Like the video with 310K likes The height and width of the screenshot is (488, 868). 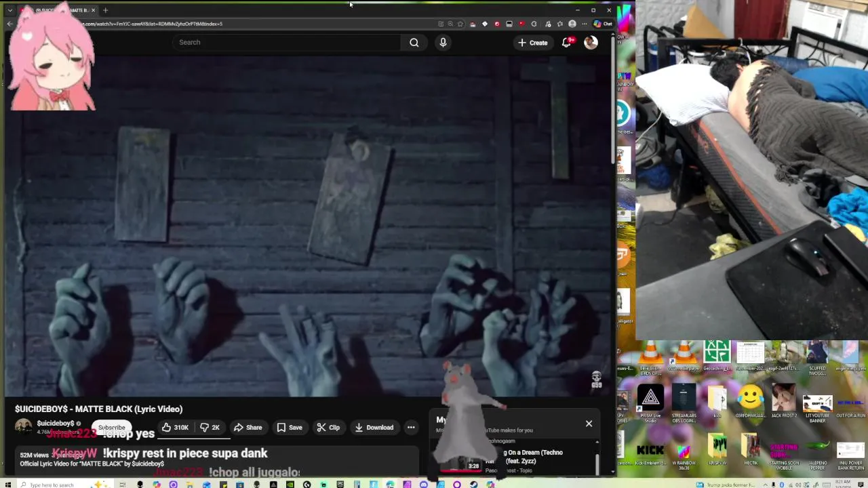pos(174,428)
